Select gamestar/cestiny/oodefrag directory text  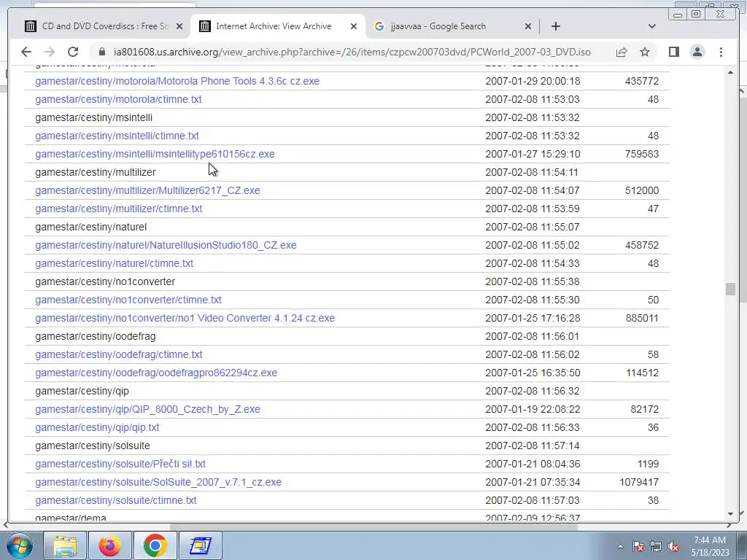click(96, 337)
